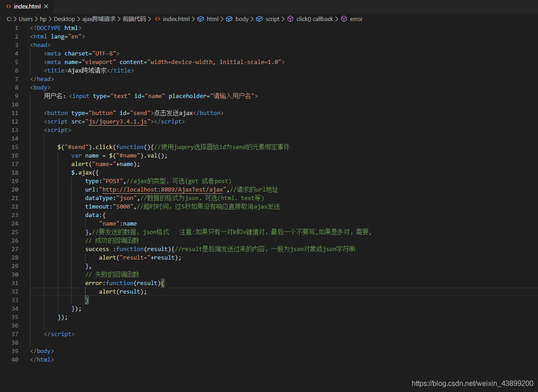The height and width of the screenshot is (392, 538).
Task: Select line 27 via its line number
Action: (x=15, y=249)
